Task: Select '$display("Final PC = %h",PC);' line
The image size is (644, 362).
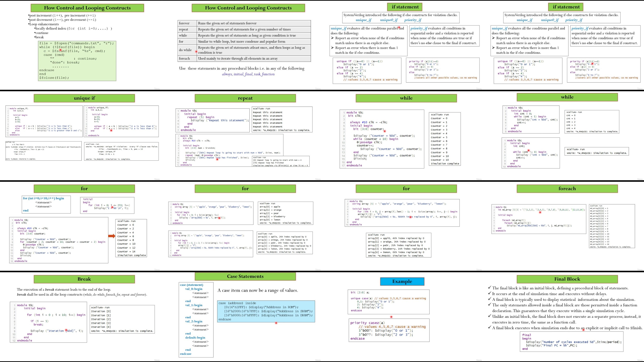Action: 551,346
